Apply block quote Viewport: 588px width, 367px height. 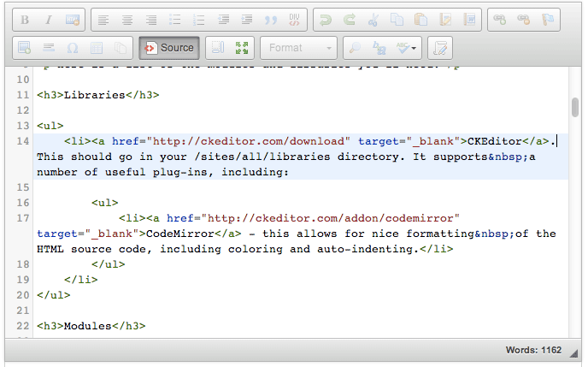(x=271, y=20)
